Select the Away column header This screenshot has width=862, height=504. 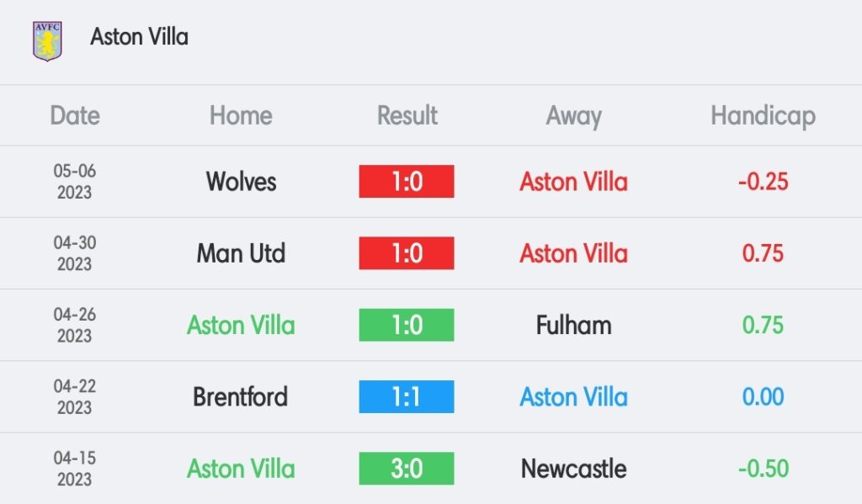(x=573, y=116)
